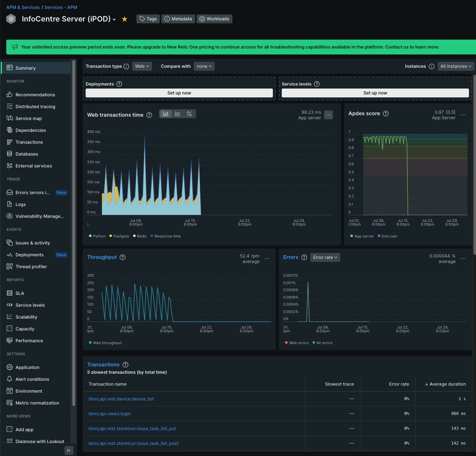This screenshot has width=476, height=456.
Task: Switch to area line chart view
Action: [166, 114]
